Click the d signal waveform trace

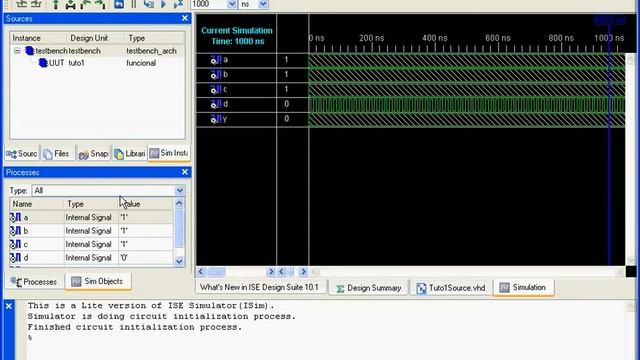467,104
